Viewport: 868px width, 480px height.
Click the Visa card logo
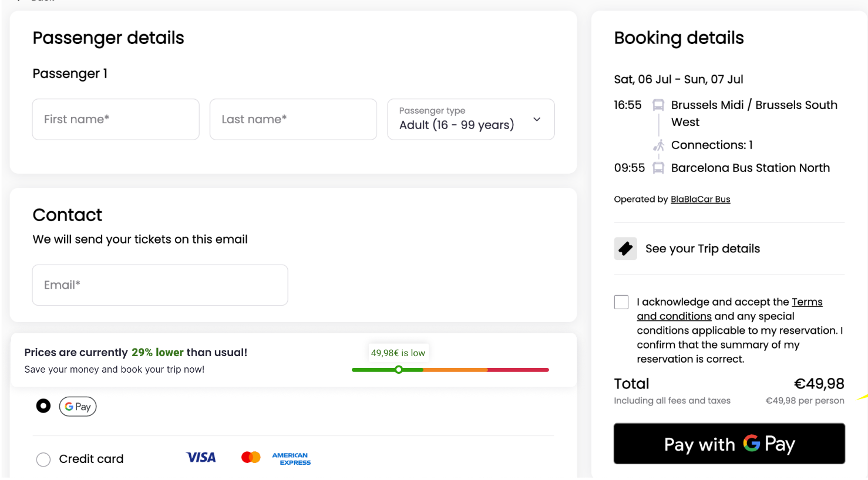(201, 458)
